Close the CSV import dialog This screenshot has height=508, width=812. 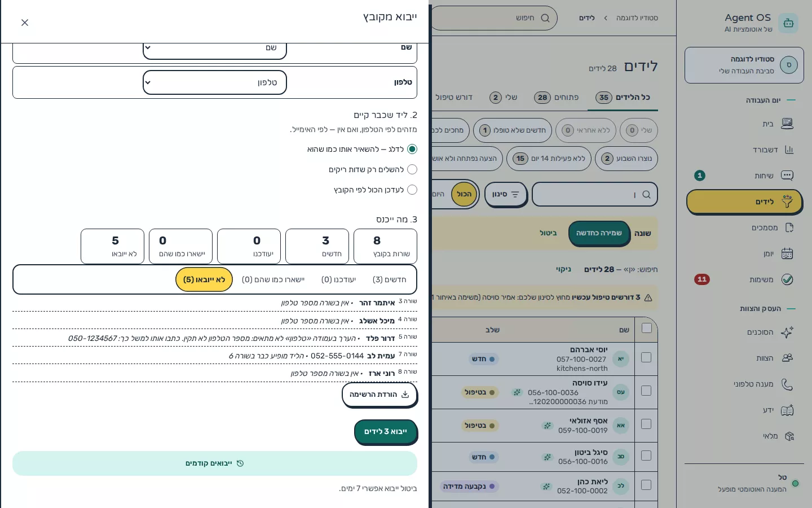tap(25, 23)
